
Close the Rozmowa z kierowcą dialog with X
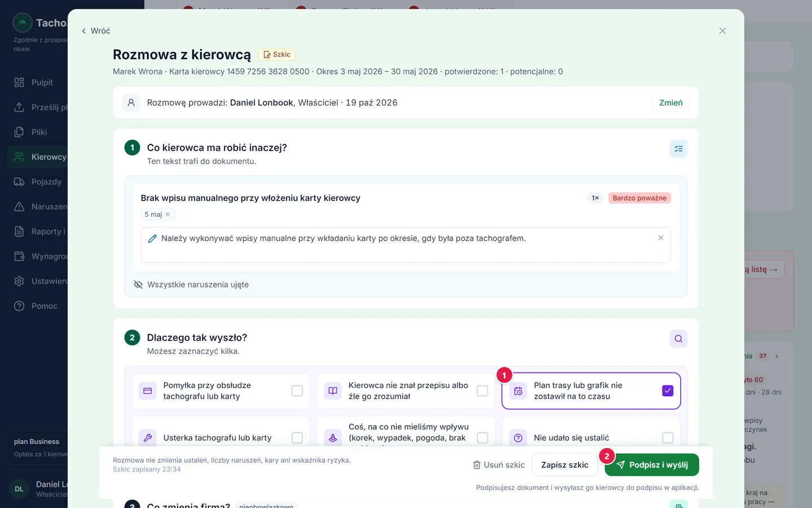pos(722,31)
